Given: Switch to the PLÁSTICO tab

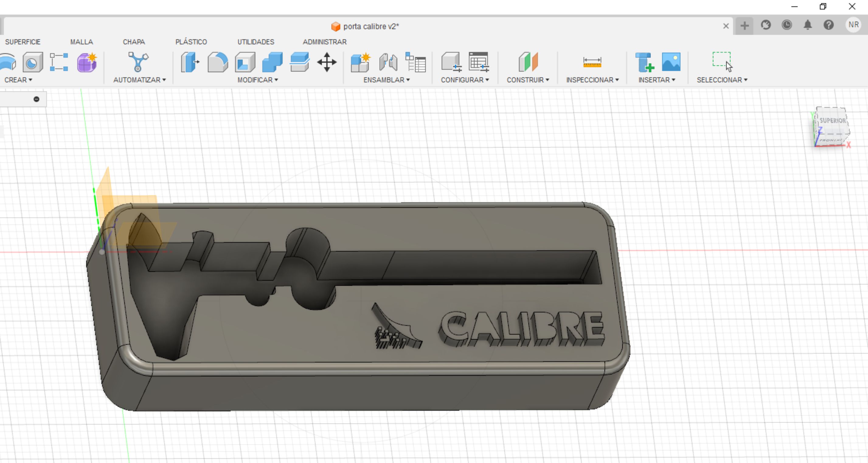Looking at the screenshot, I should click(x=191, y=42).
